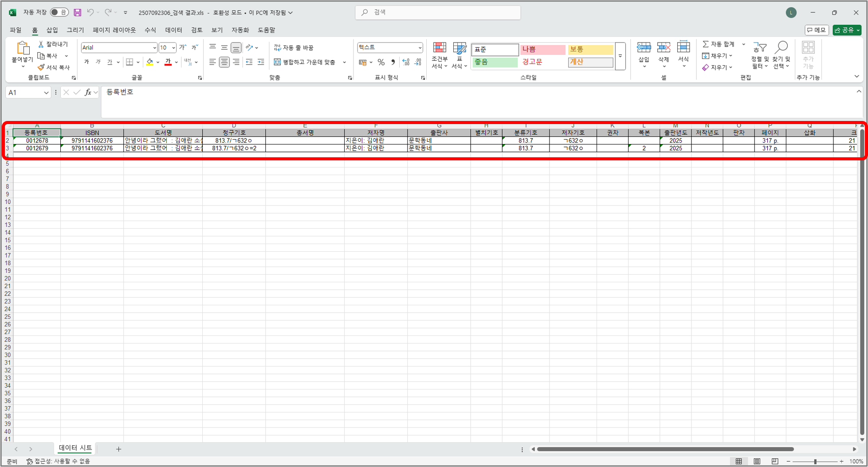Apply the 좋음 green cell style
Image resolution: width=868 pixels, height=467 pixels.
495,62
